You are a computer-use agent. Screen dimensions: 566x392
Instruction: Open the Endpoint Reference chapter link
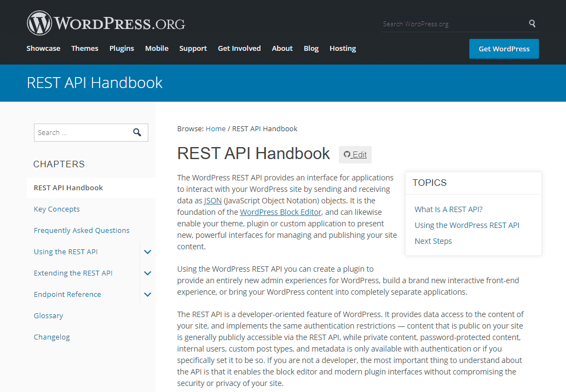[67, 294]
